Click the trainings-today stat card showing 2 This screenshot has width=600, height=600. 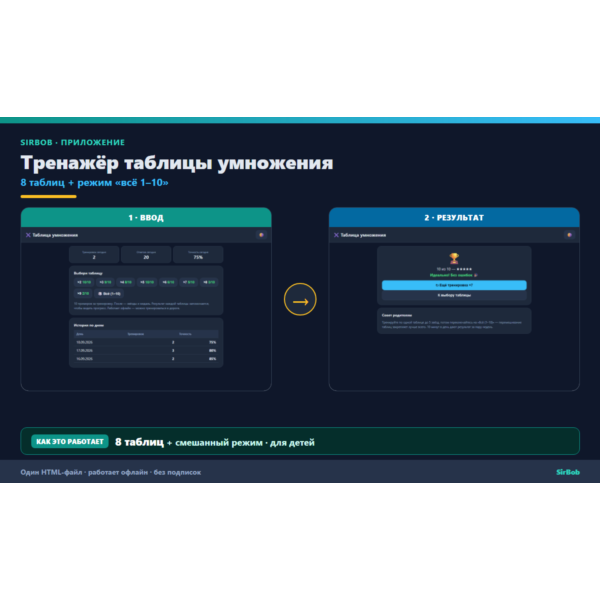coord(94,255)
